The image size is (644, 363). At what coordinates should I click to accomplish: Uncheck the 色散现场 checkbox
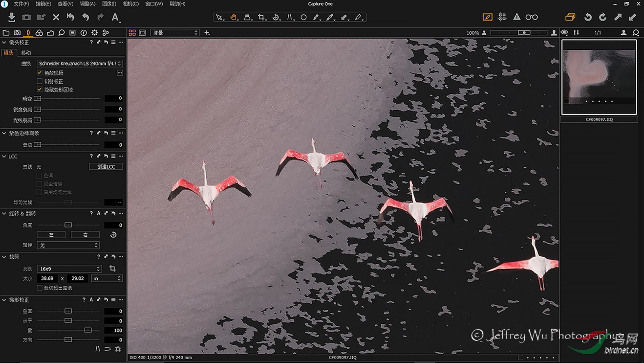(40, 73)
